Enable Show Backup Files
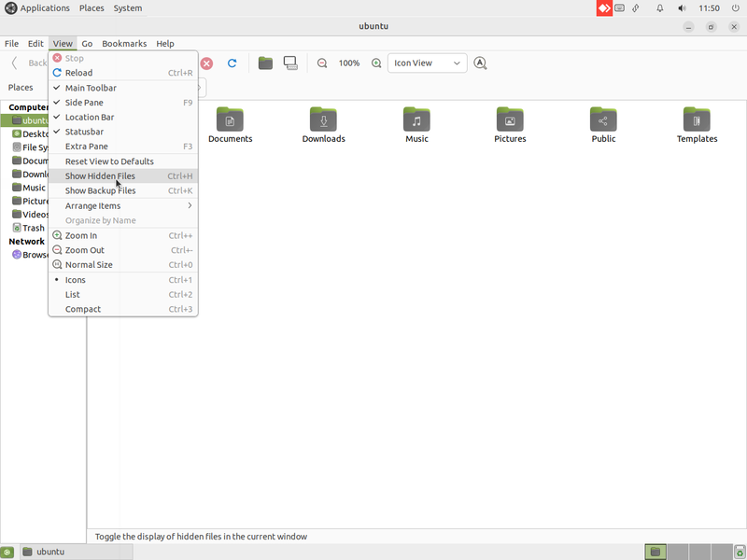Screen dimensions: 747x560 (x=123, y=190)
